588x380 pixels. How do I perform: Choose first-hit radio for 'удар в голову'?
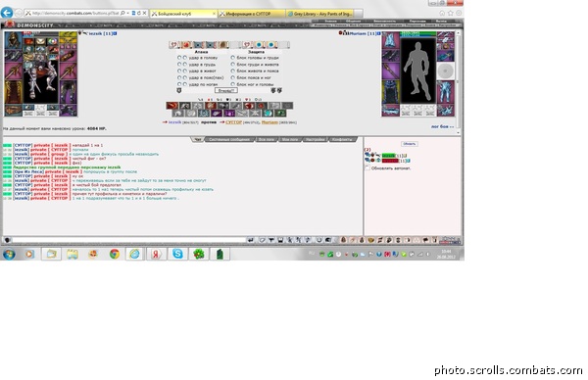tap(179, 58)
